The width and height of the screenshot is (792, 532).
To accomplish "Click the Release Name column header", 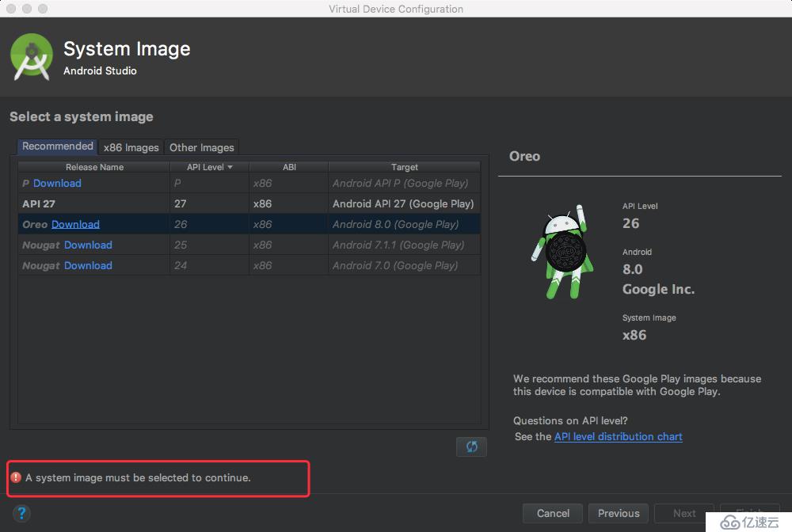I will [x=94, y=167].
